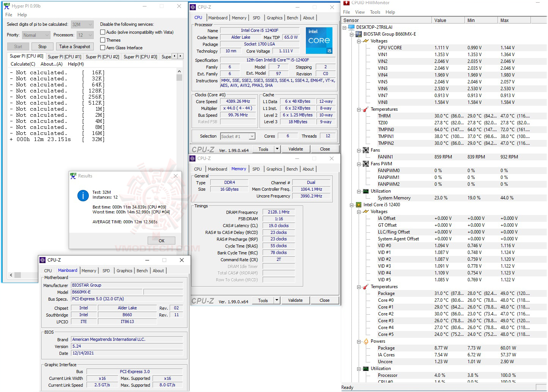Click the Intel Core i5 12400 chip icon
Viewport: 548px width, 392px height.
click(358, 204)
